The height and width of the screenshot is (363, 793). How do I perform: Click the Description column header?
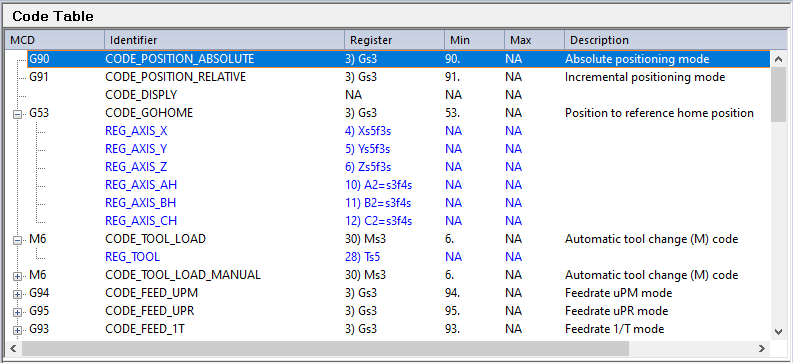pos(675,40)
